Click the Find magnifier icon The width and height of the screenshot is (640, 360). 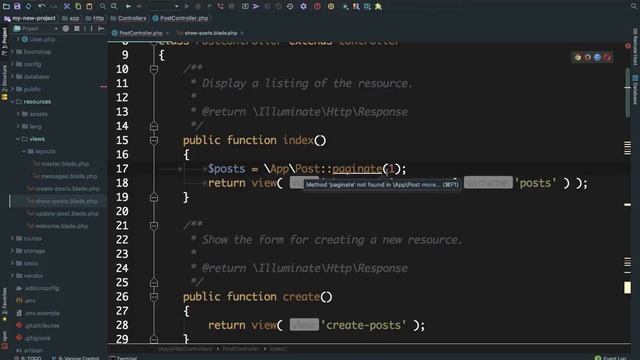click(103, 6)
